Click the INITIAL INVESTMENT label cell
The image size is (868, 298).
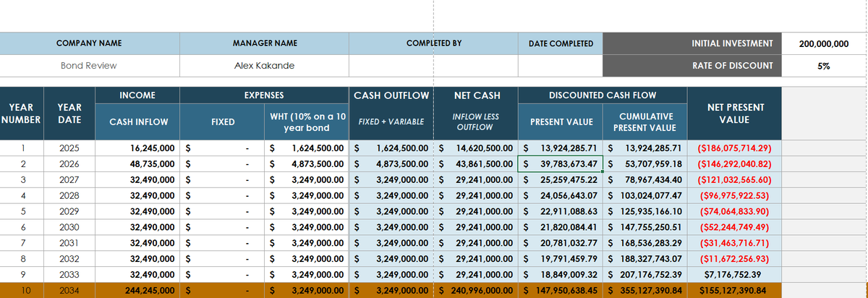[692, 43]
